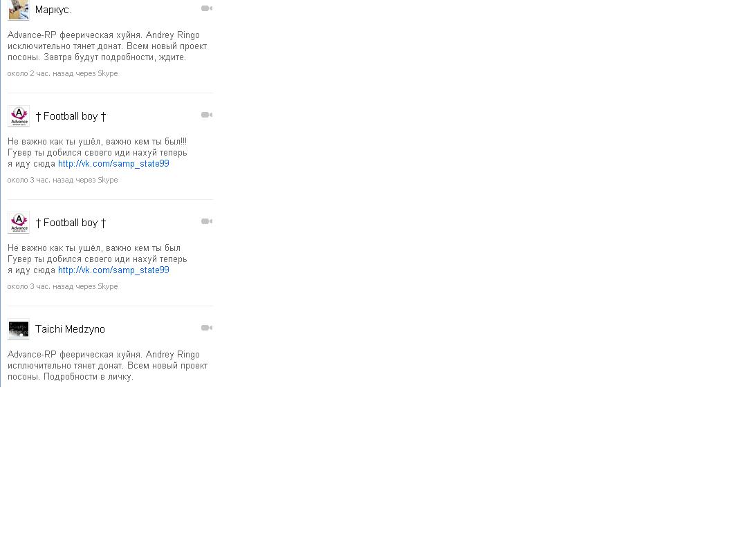Open the Маркус contact name
756x558 pixels.
[x=53, y=10]
